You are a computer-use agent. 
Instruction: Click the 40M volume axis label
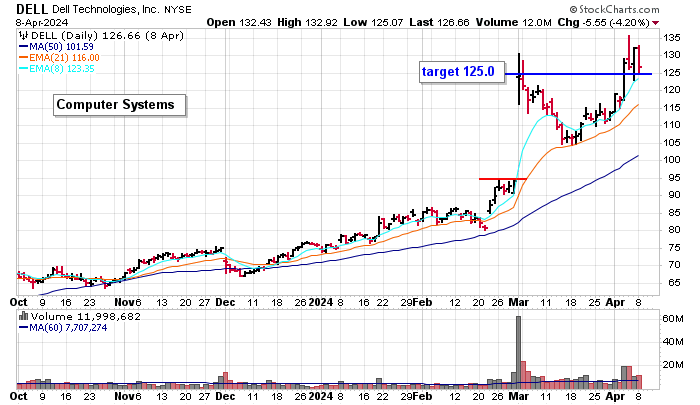pyautogui.click(x=673, y=342)
